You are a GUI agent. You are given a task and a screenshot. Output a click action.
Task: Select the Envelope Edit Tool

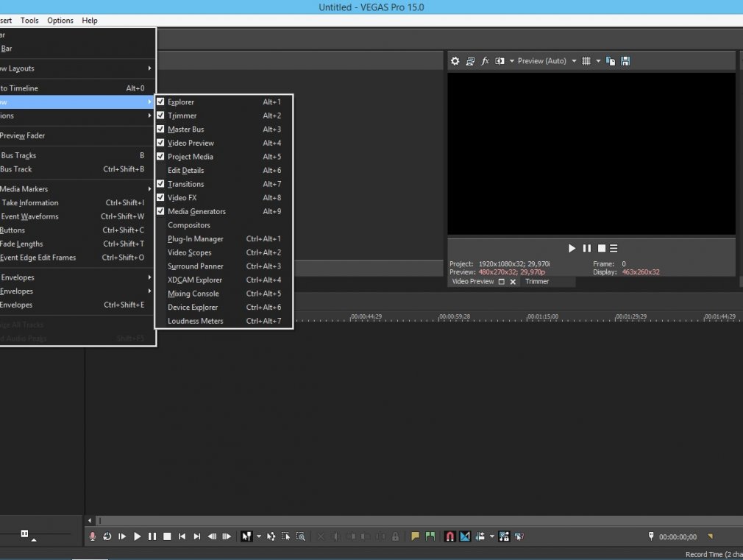coord(271,536)
